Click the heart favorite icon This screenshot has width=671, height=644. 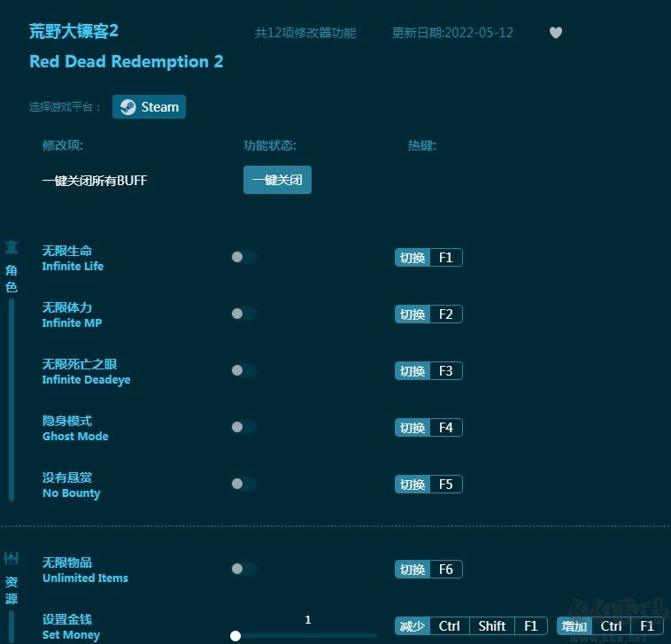[555, 33]
